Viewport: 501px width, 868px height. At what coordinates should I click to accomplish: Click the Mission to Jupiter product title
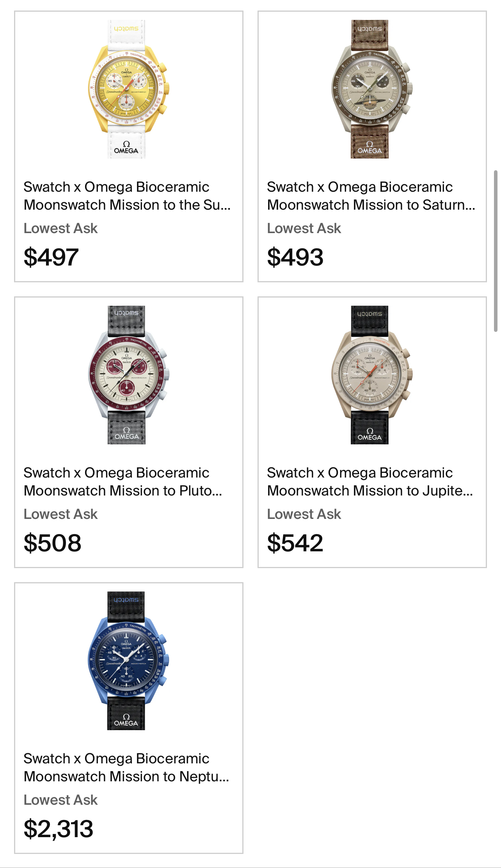click(370, 481)
